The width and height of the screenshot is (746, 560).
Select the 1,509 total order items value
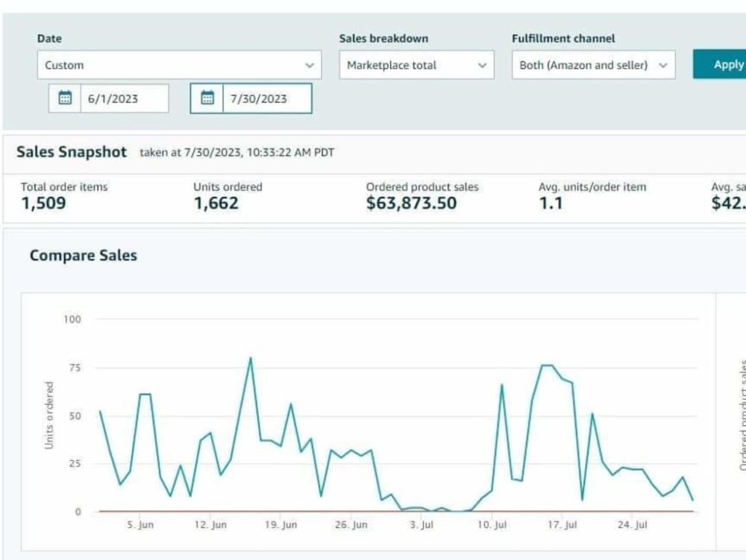point(44,203)
